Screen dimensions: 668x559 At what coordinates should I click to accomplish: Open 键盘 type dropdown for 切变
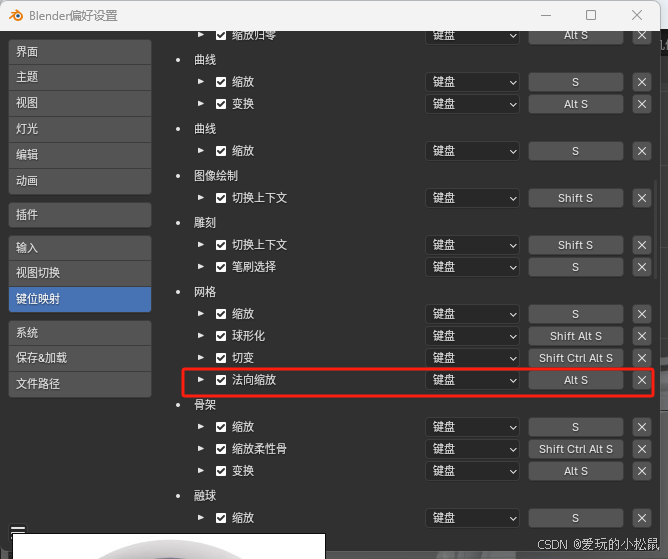tap(472, 358)
